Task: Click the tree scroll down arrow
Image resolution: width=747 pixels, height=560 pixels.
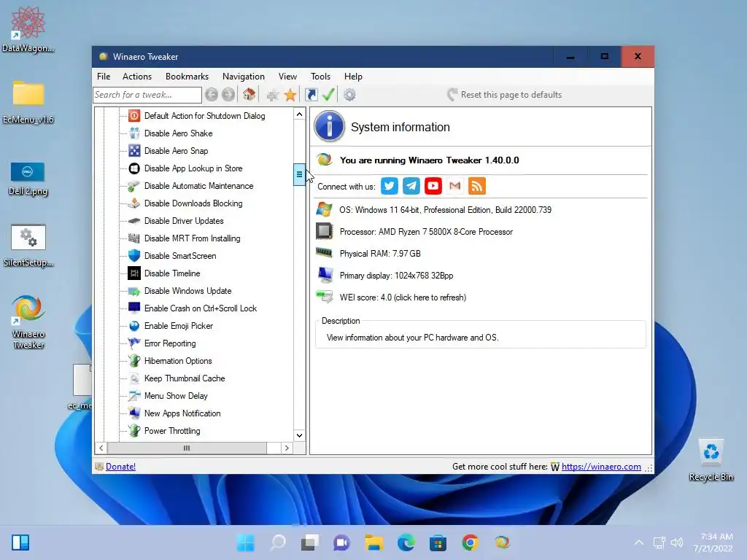Action: (299, 435)
